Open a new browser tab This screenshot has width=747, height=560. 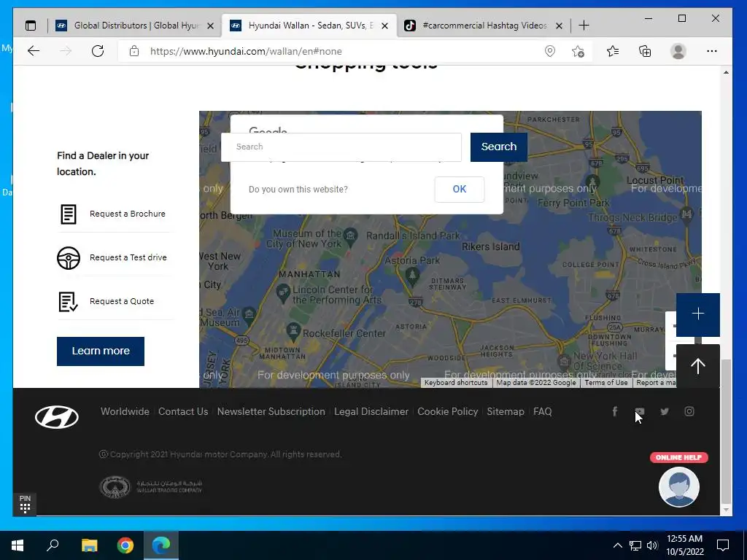tap(584, 26)
